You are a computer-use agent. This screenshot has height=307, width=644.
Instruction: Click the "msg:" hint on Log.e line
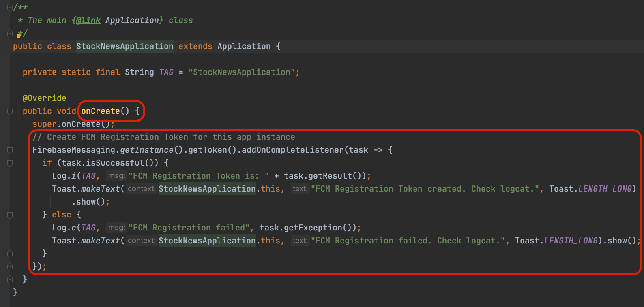point(116,228)
